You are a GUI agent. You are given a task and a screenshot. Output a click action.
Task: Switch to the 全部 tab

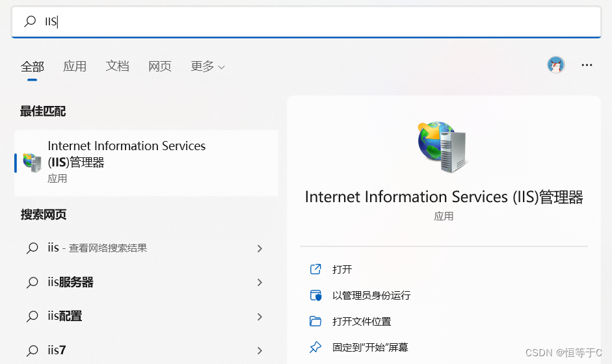click(x=33, y=67)
